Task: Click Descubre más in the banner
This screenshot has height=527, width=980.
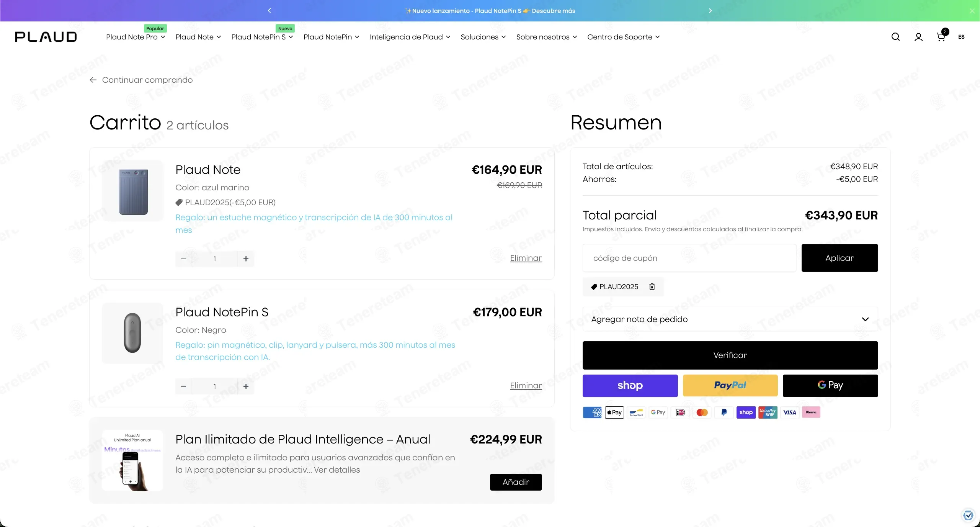Action: pos(553,11)
